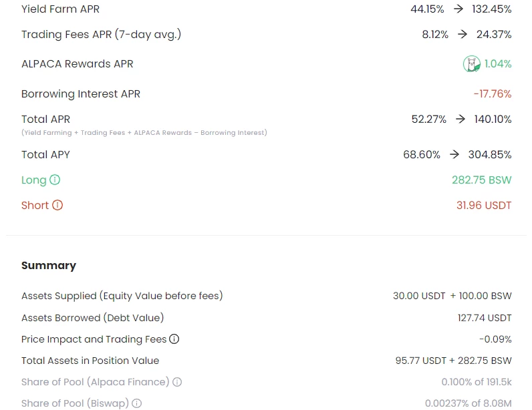Click the Trading Fees APR arrow icon
Viewport: 532px width, 410px height.
(x=462, y=34)
